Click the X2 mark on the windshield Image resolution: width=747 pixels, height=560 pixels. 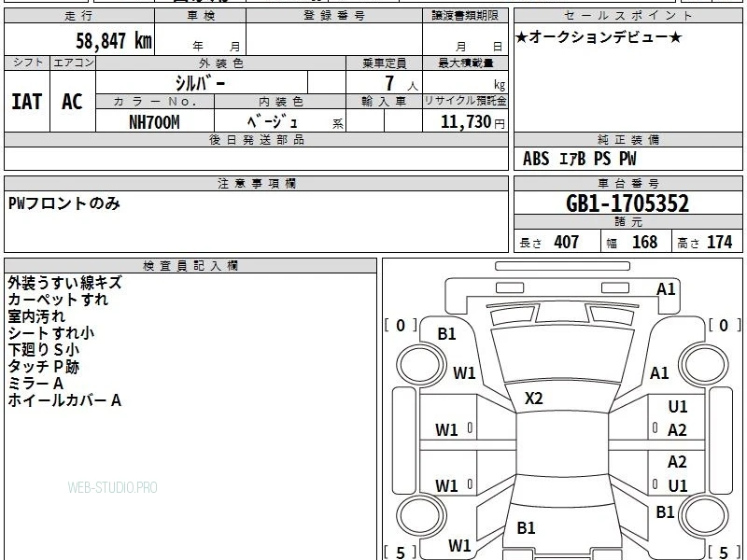click(x=533, y=399)
